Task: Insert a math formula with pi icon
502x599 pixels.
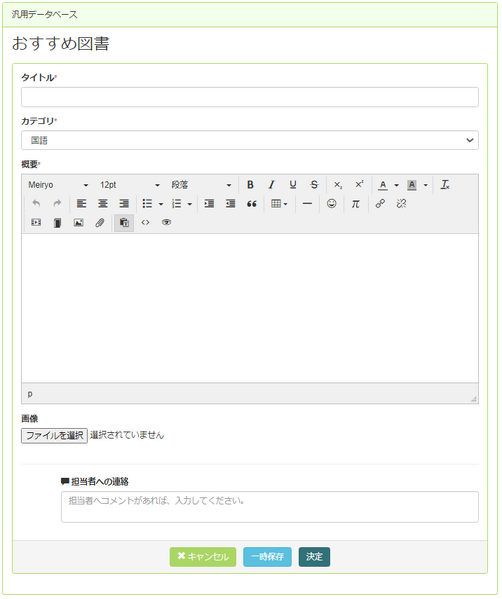Action: click(x=356, y=204)
